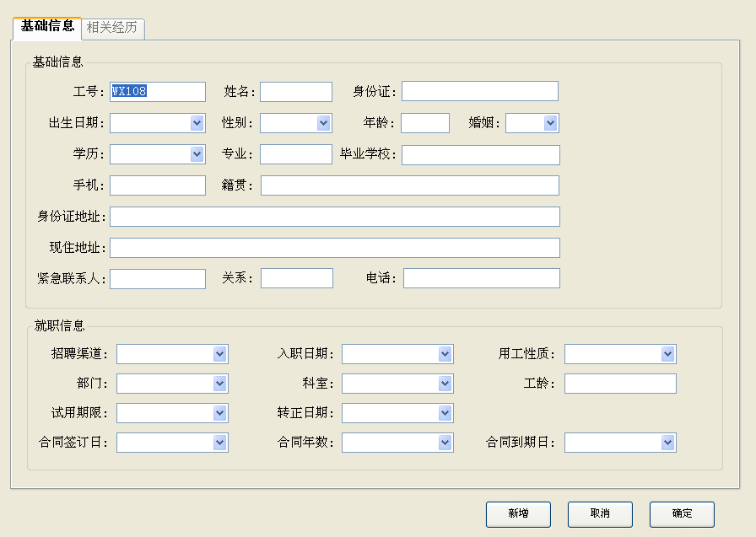Expand the 入职日期 date picker
Image resolution: width=756 pixels, height=537 pixels.
pos(445,354)
